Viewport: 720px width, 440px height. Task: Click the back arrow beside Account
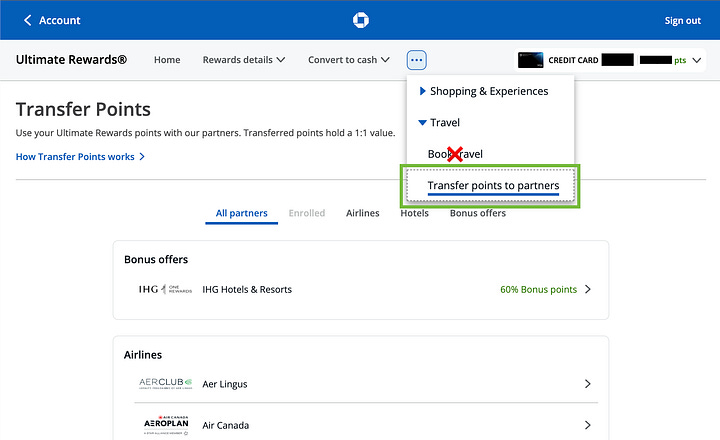(x=28, y=20)
